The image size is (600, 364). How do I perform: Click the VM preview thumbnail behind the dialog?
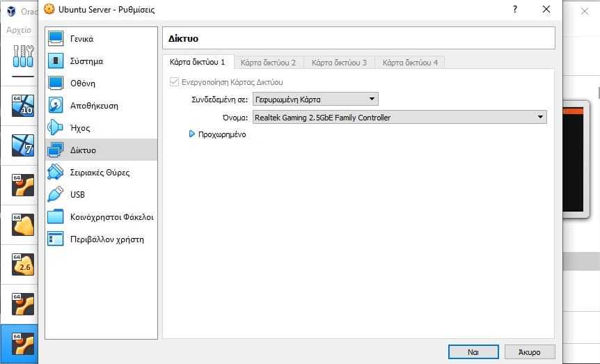click(575, 159)
